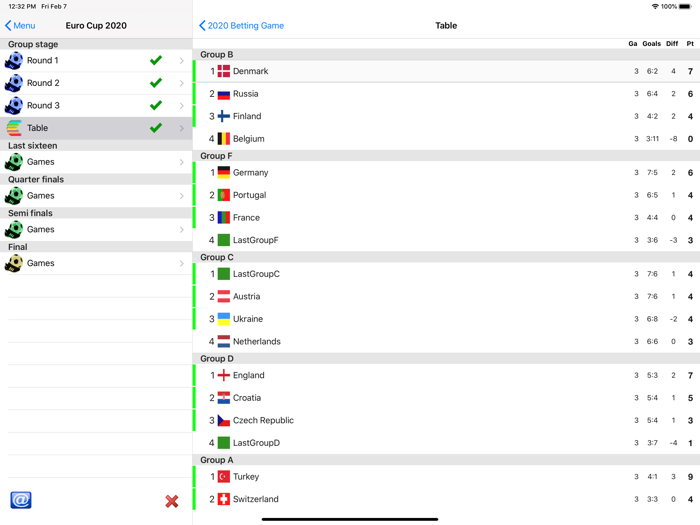Select the Turkey team name
The width and height of the screenshot is (700, 525).
tap(246, 477)
